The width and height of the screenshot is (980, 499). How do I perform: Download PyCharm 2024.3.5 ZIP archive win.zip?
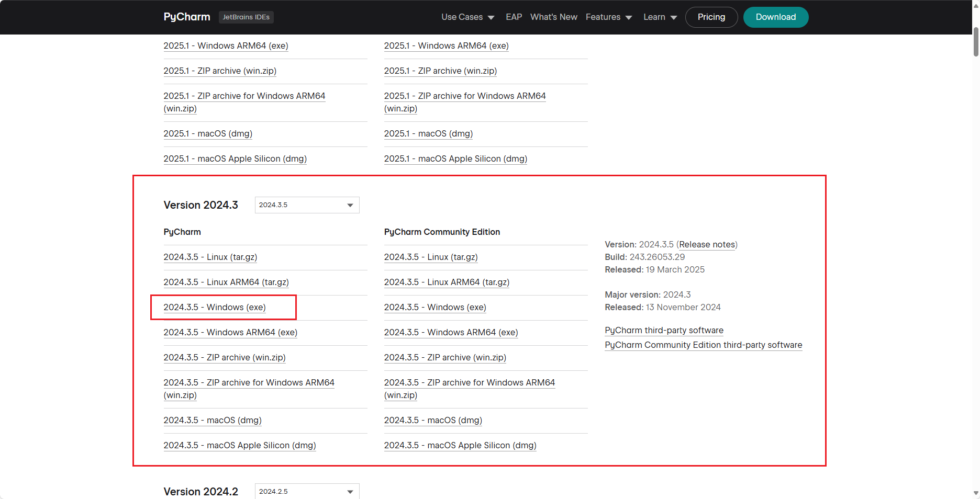(225, 357)
